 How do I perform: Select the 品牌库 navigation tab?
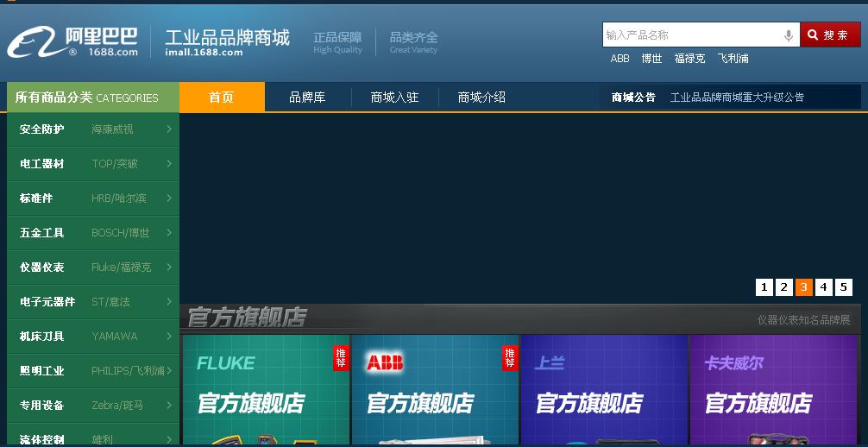[307, 97]
